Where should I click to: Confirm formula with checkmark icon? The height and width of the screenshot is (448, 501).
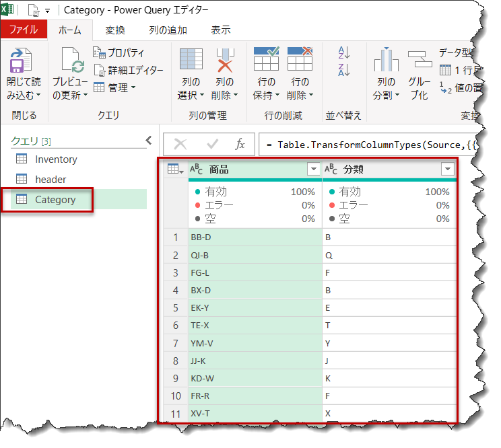click(212, 144)
